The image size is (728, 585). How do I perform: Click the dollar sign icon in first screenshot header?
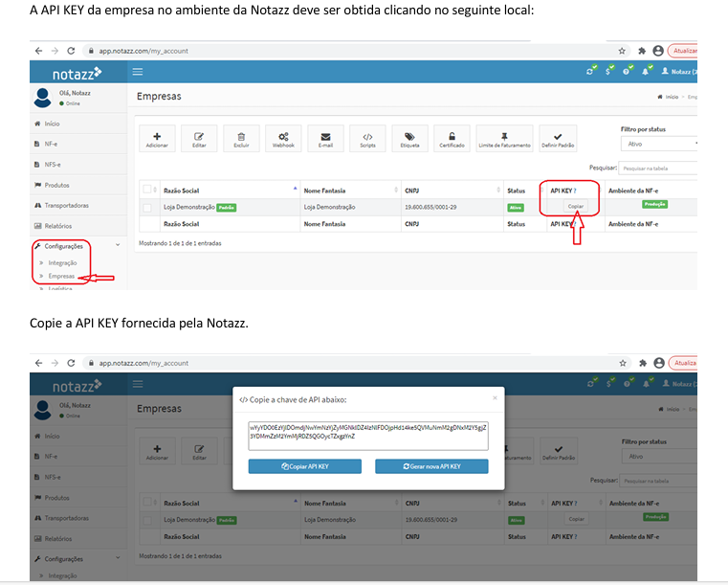pyautogui.click(x=608, y=71)
